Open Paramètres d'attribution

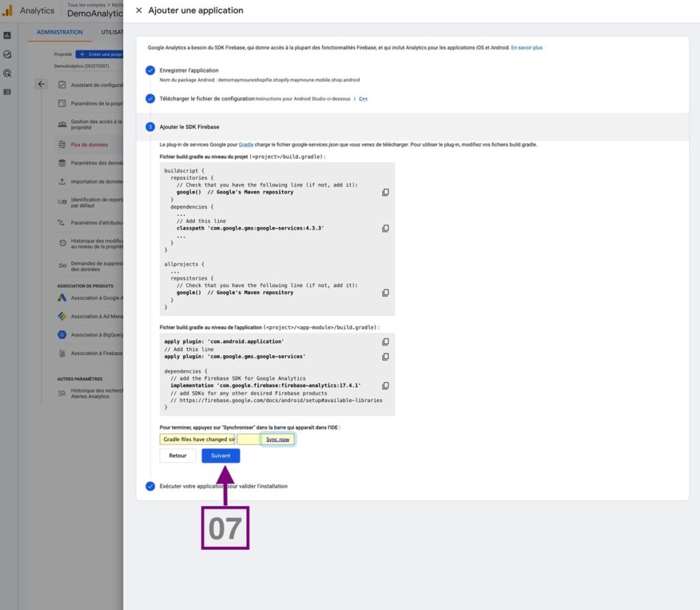(x=91, y=222)
